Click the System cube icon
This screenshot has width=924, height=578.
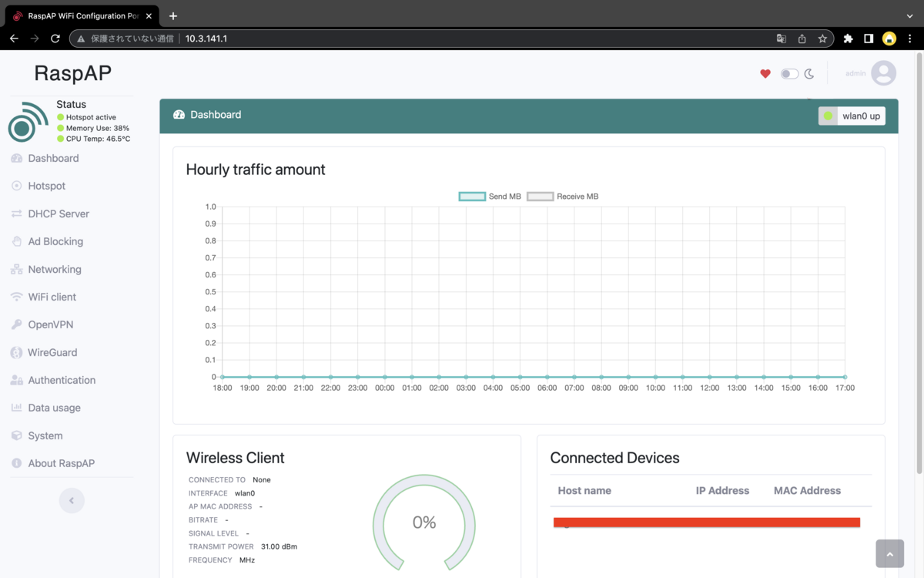tap(16, 435)
